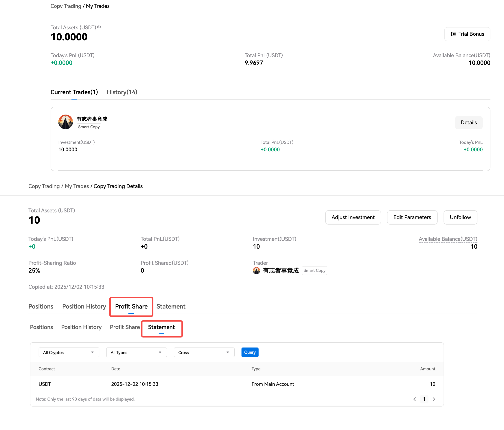This screenshot has height=430, width=504.
Task: Expand the Cross margin dropdown
Action: click(x=204, y=352)
